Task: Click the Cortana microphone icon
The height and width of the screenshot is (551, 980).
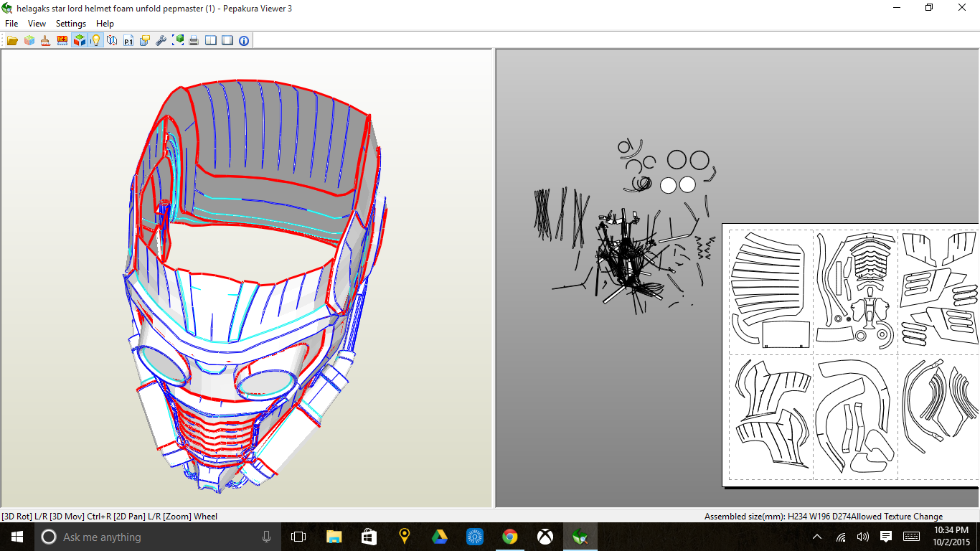Action: pos(267,537)
